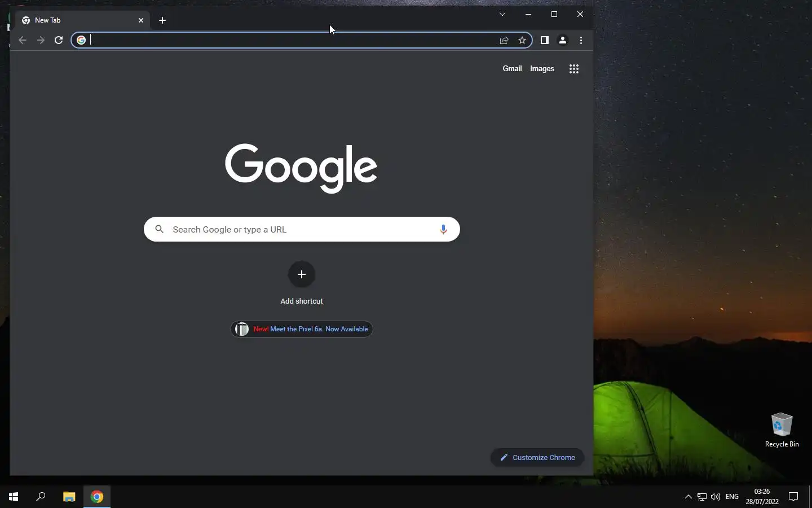Viewport: 812px width, 508px height.
Task: Reload the current page
Action: (59, 40)
